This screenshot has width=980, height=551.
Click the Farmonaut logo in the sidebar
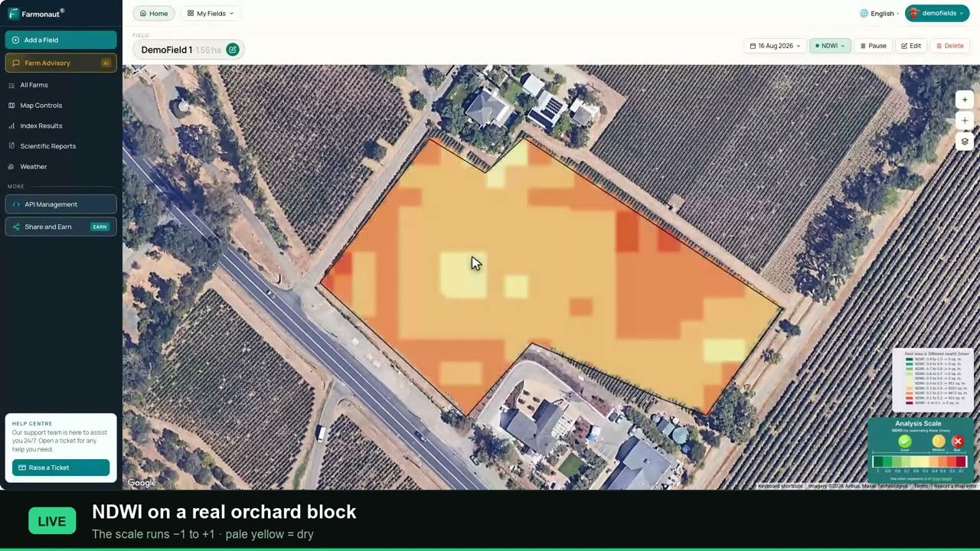(36, 13)
